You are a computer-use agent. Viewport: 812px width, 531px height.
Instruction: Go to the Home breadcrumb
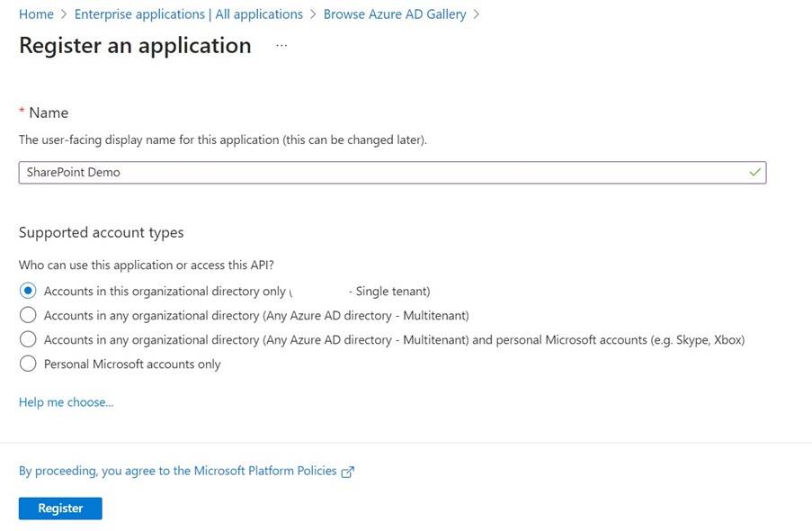coord(36,14)
